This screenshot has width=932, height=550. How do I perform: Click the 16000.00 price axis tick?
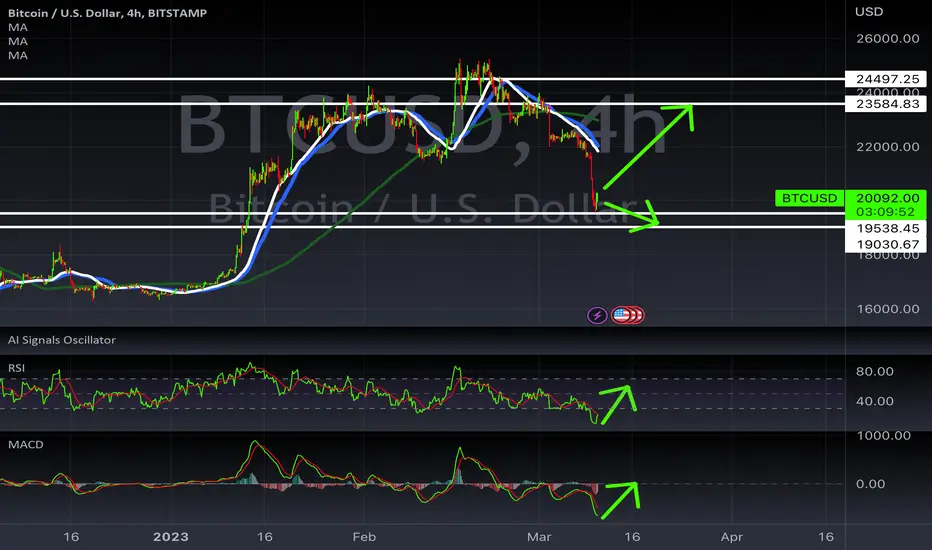(x=887, y=309)
